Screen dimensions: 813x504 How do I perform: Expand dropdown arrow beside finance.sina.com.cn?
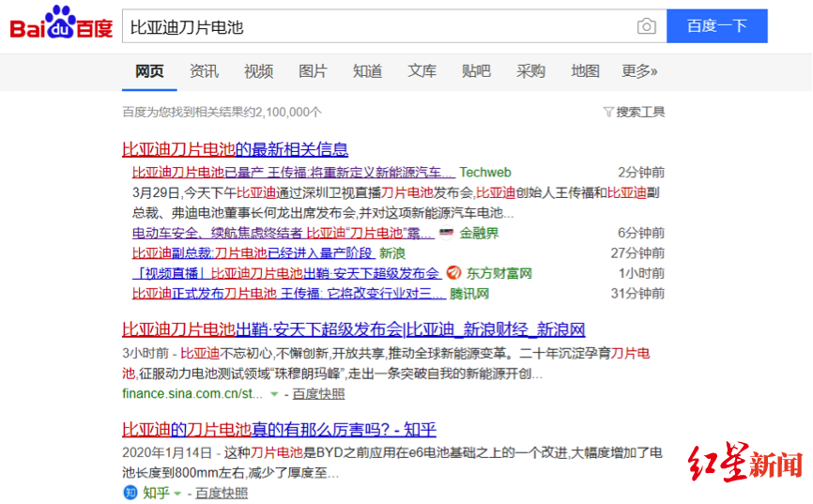[x=274, y=394]
